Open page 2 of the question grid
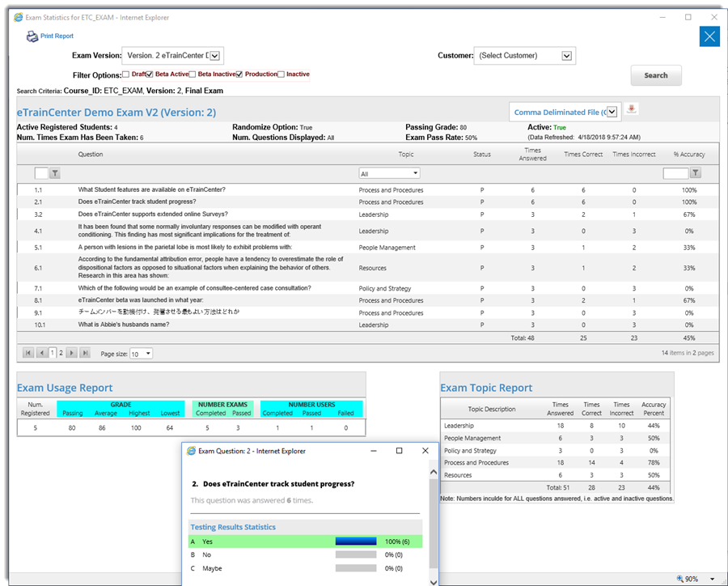The height and width of the screenshot is (586, 728). [61, 353]
